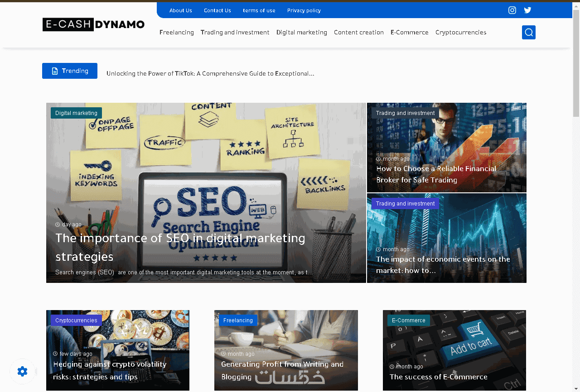Click the Freelancing tag on blogging card

point(238,320)
